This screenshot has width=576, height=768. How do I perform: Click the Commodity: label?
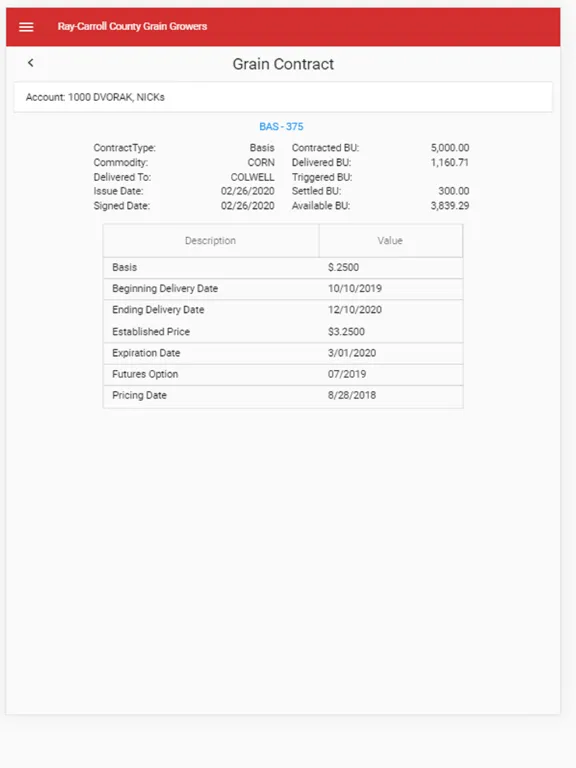pyautogui.click(x=120, y=163)
